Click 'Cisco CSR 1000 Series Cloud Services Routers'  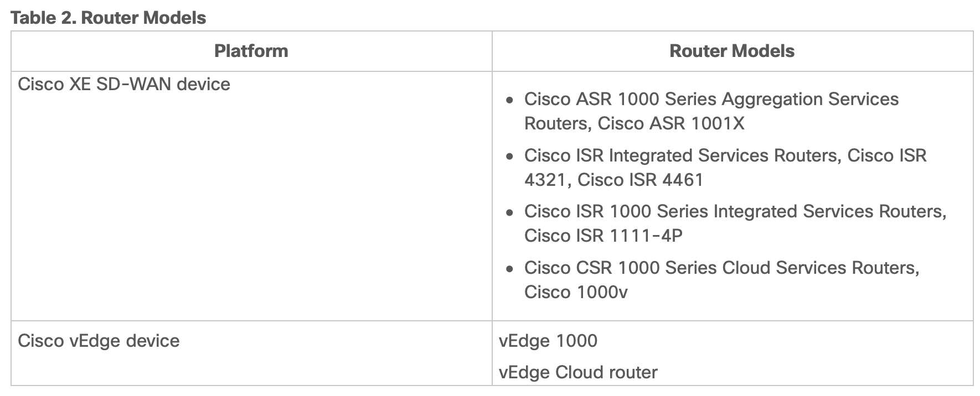pyautogui.click(x=721, y=268)
